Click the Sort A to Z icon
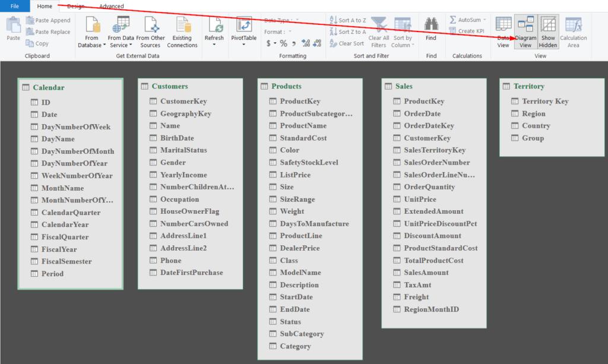The image size is (608, 364). (x=347, y=19)
